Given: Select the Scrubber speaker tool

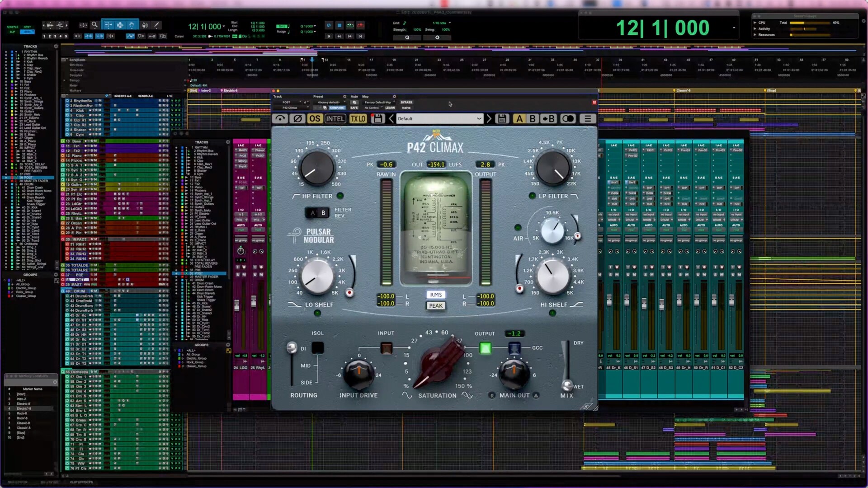Looking at the screenshot, I should (145, 25).
